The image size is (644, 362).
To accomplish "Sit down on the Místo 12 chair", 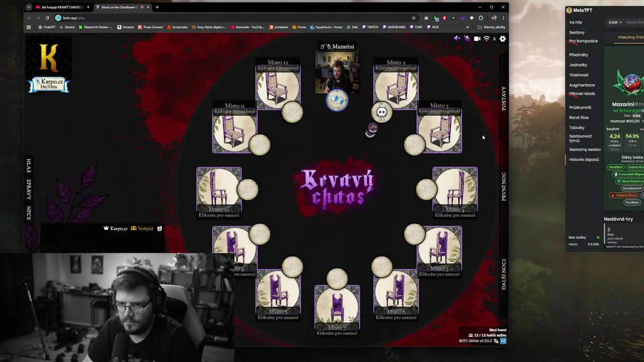I will [278, 87].
